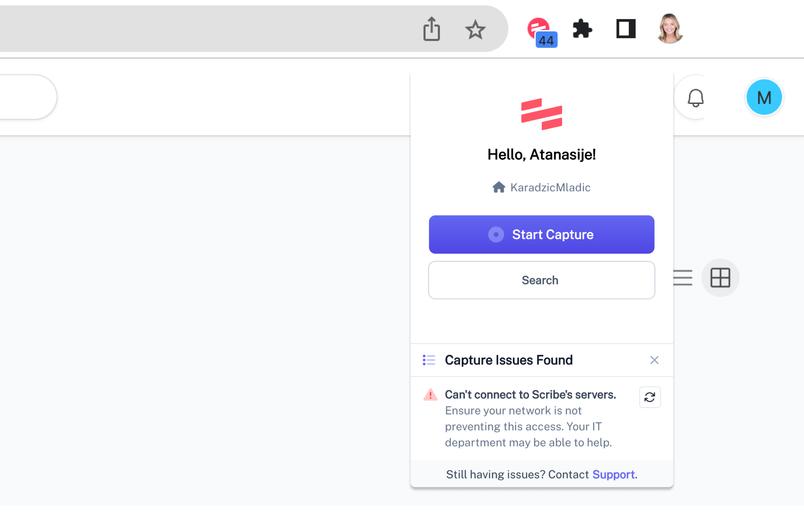Screen dimensions: 804x532
Task: Retry connection with the refresh icon
Action: (x=650, y=397)
